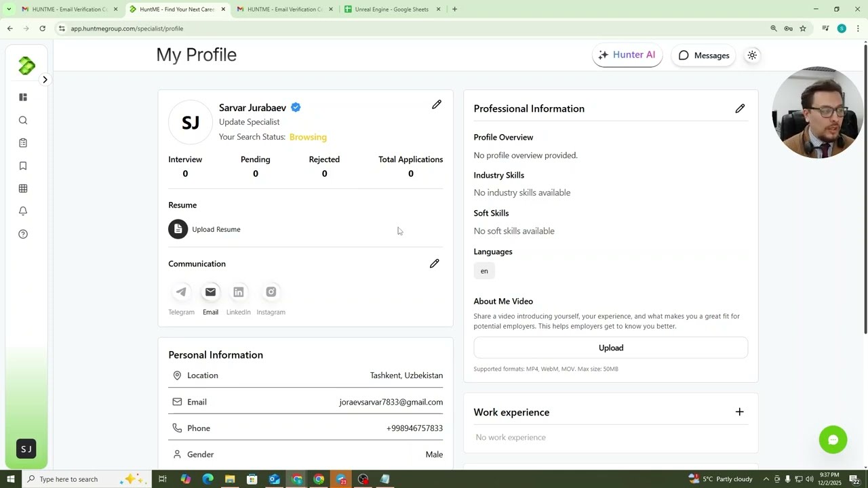The width and height of the screenshot is (868, 488).
Task: Open Messages
Action: click(x=704, y=56)
